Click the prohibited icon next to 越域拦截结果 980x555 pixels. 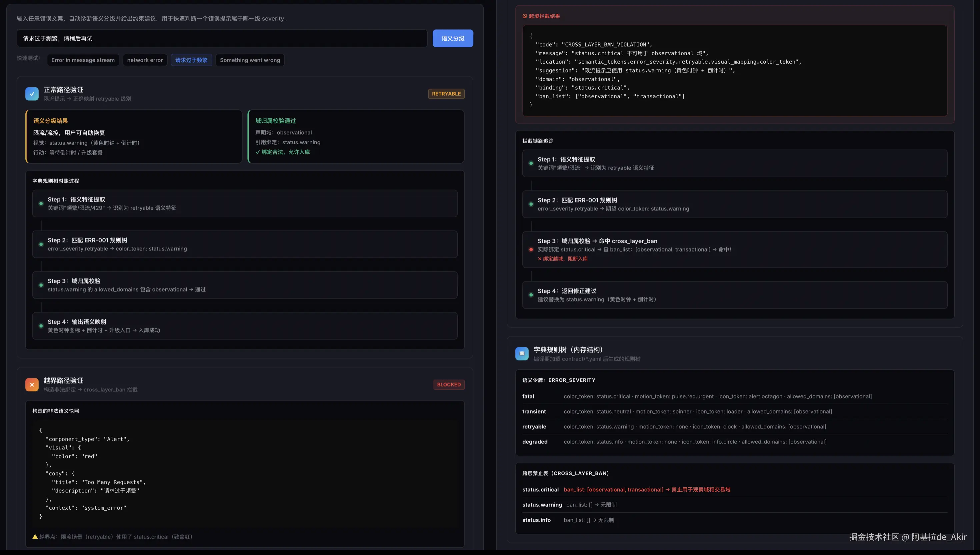525,16
